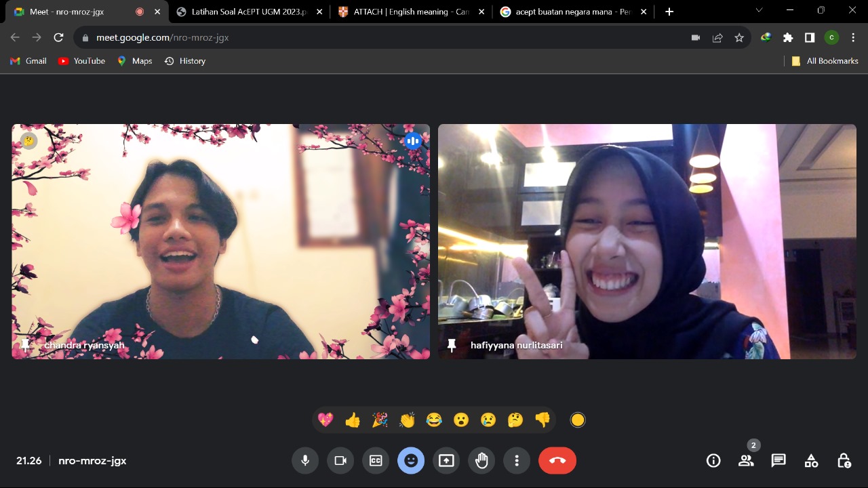This screenshot has width=868, height=488.
Task: Raise your hand in the meeting
Action: coord(481,461)
